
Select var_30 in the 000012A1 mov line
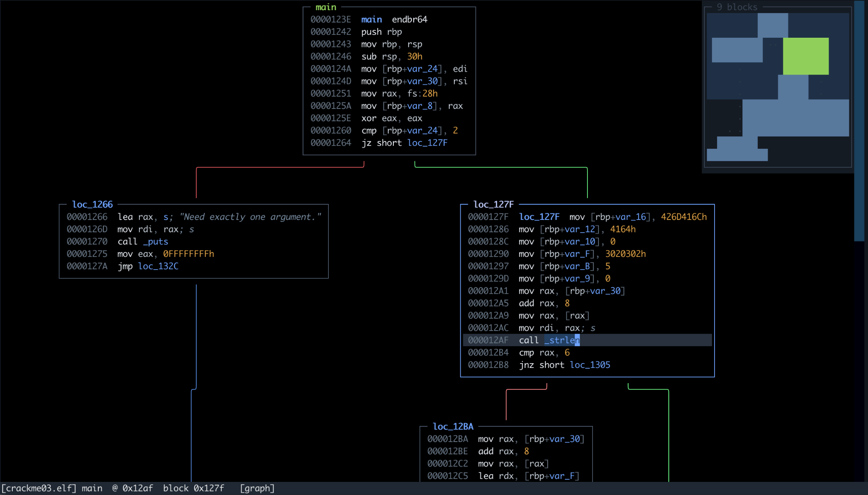[x=605, y=291]
